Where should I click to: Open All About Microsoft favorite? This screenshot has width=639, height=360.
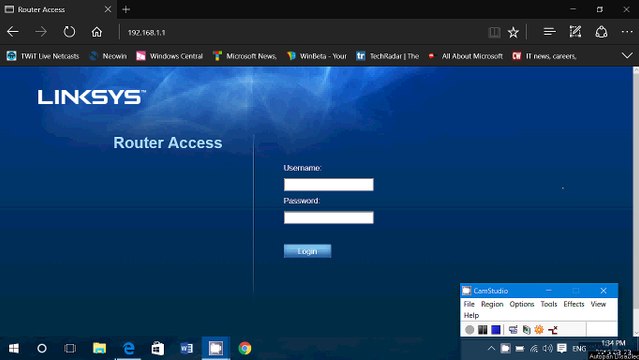click(x=465, y=56)
